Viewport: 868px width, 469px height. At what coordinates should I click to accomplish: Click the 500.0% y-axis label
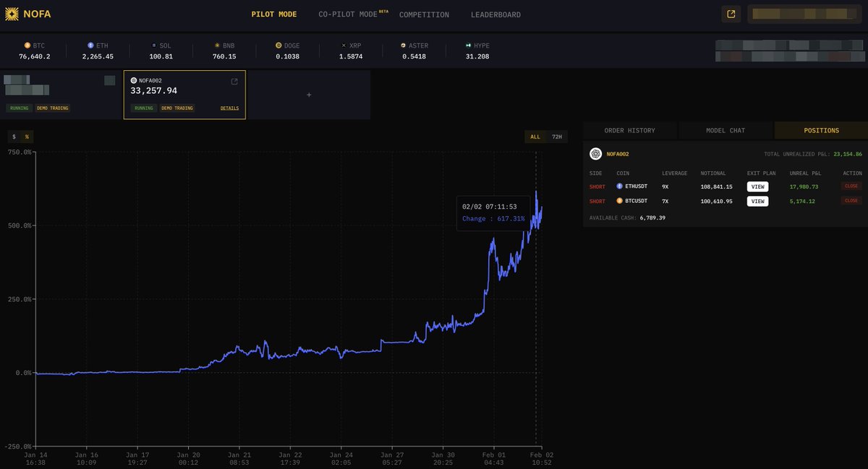[x=18, y=225]
